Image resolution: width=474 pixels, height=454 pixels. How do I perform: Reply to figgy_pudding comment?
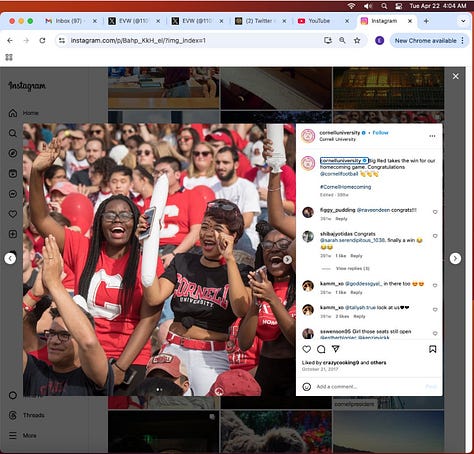341,219
